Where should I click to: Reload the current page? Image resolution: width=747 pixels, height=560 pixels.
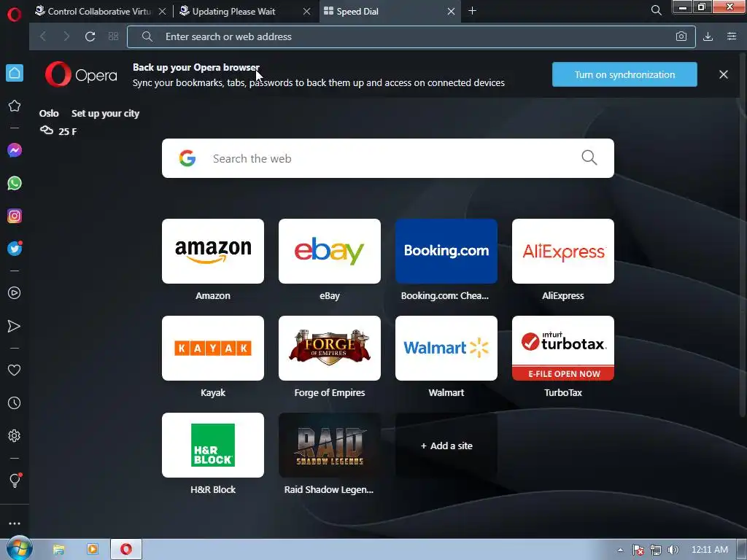90,36
